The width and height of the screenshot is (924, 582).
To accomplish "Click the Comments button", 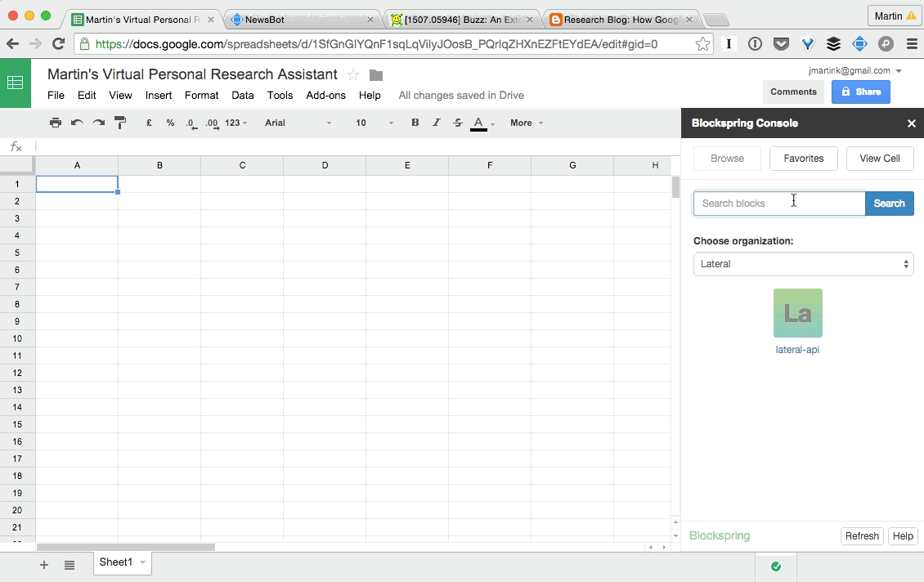I will pyautogui.click(x=793, y=92).
